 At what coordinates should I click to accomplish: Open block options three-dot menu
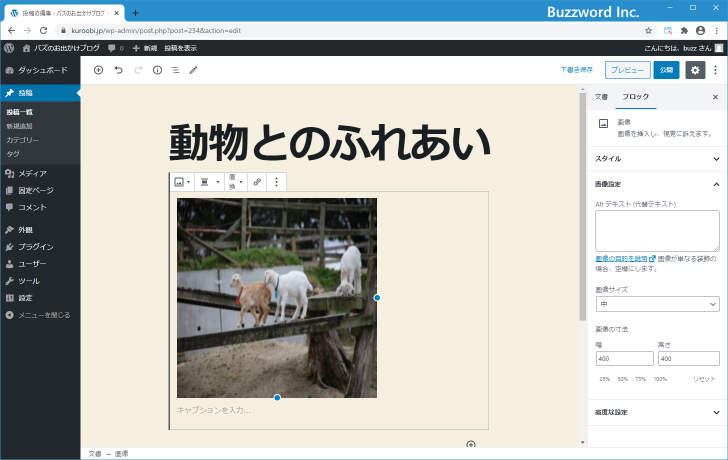click(x=276, y=182)
